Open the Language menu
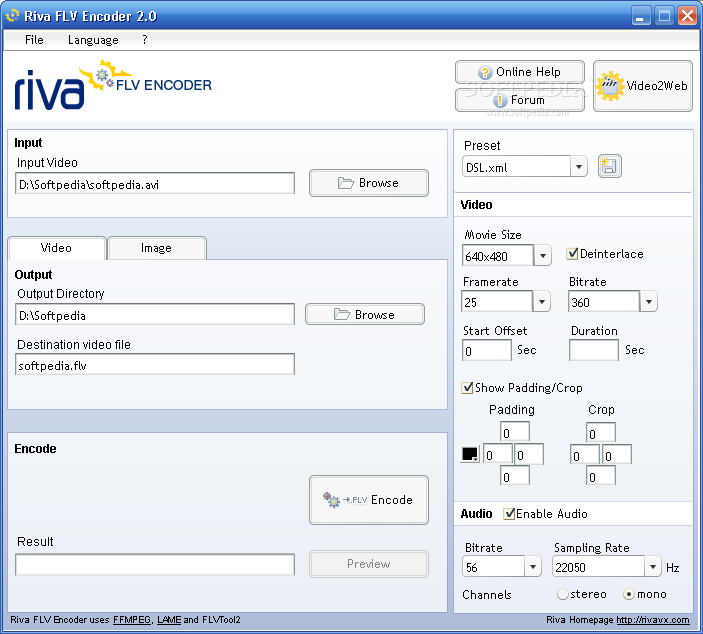 [93, 40]
